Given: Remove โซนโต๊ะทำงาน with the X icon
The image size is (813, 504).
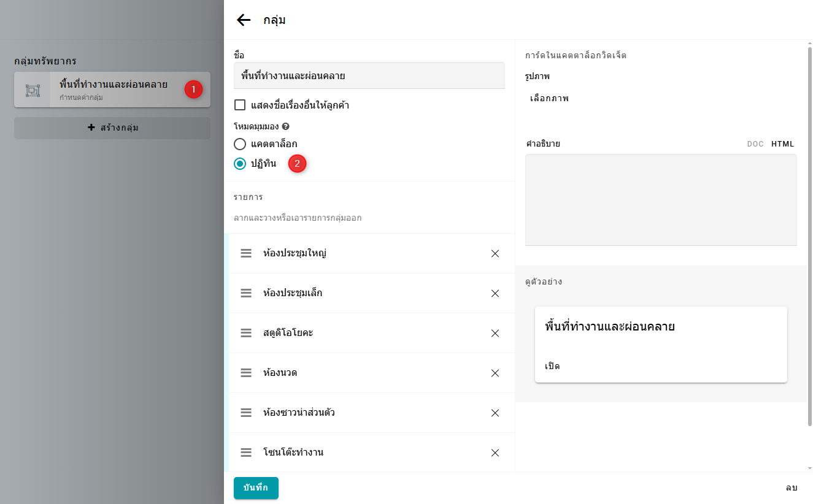Looking at the screenshot, I should [495, 452].
